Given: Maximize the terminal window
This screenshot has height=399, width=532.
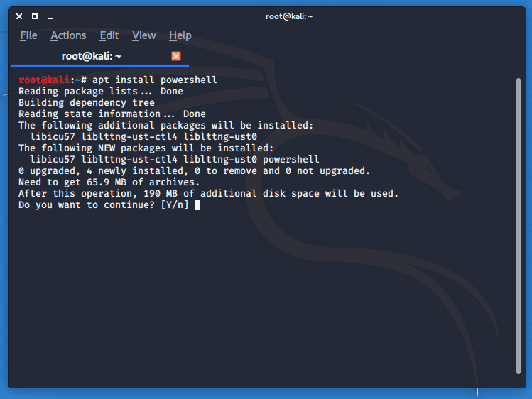Looking at the screenshot, I should pyautogui.click(x=35, y=16).
